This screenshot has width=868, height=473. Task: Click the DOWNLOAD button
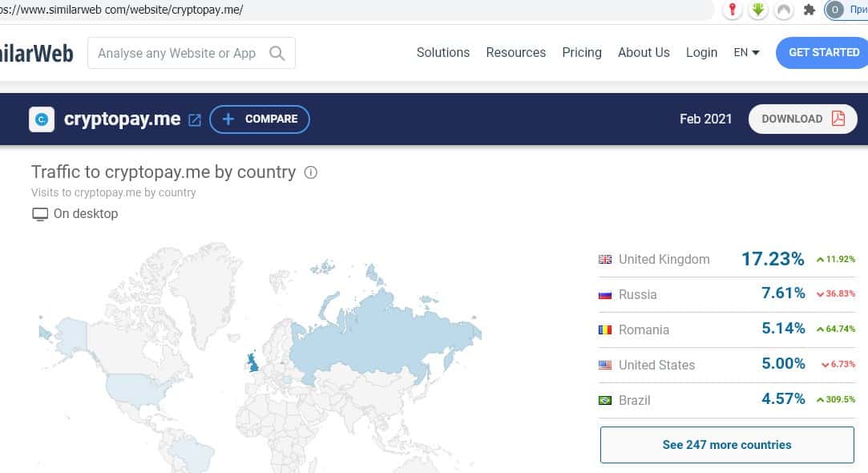[x=802, y=119]
